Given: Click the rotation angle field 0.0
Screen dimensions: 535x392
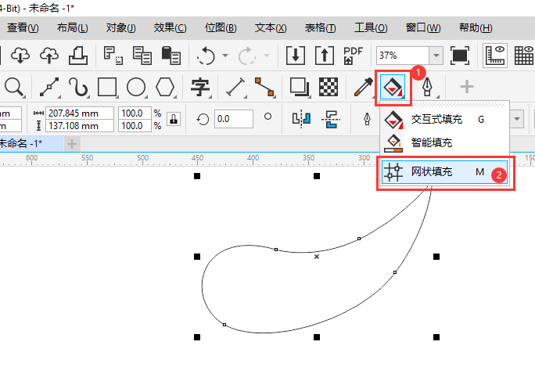Looking at the screenshot, I should [x=234, y=119].
